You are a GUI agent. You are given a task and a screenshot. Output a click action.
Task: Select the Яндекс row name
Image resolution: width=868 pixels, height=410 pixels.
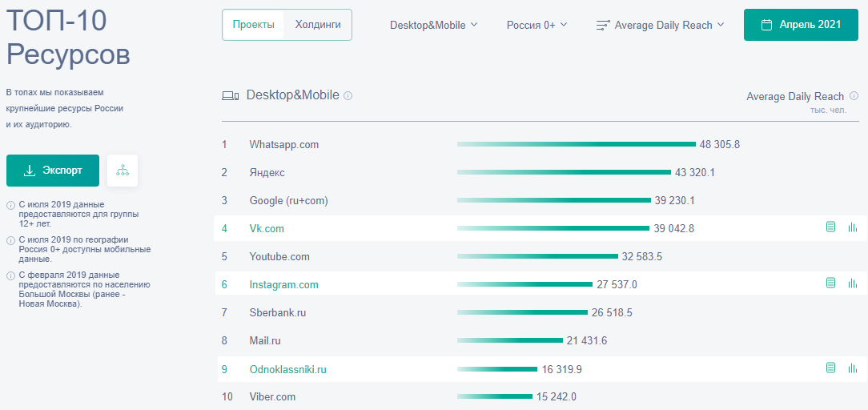(267, 173)
